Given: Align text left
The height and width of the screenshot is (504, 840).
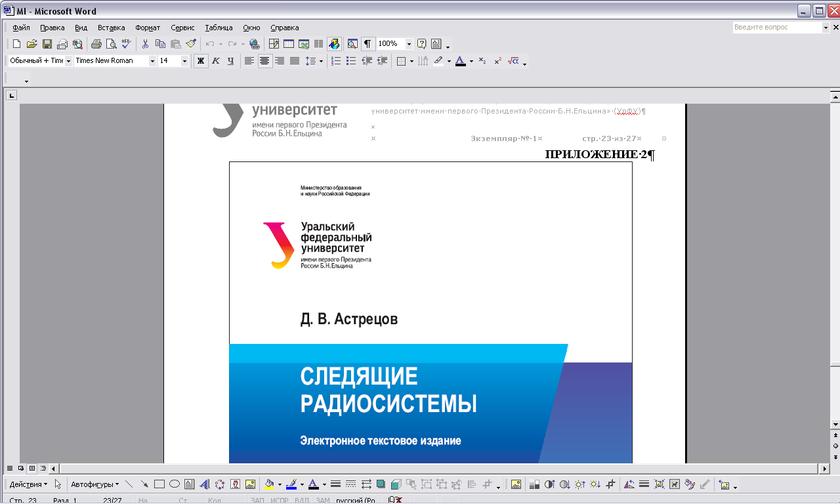Looking at the screenshot, I should pos(249,61).
